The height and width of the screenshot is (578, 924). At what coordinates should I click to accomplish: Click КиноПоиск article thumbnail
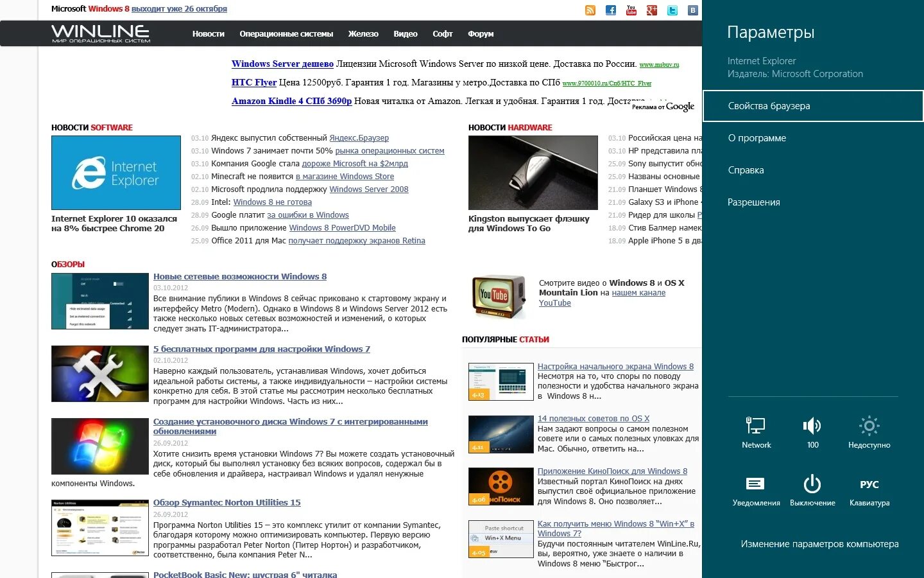tap(501, 486)
